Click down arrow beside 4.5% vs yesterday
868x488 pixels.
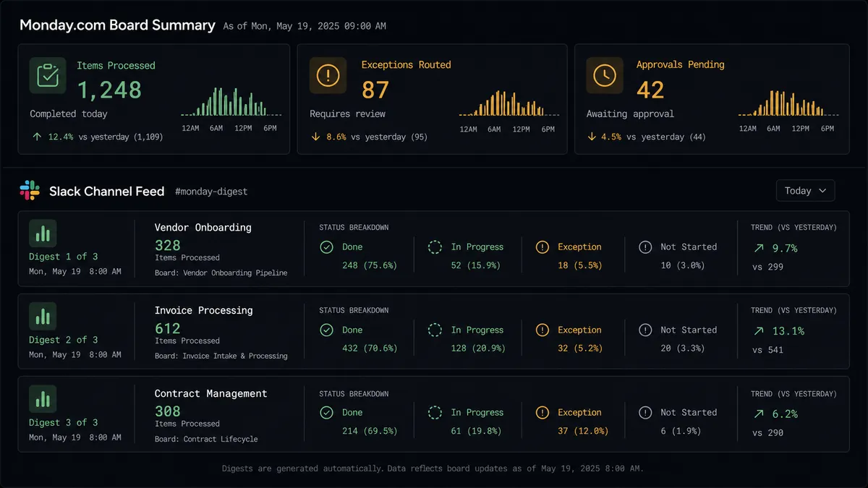pos(592,137)
